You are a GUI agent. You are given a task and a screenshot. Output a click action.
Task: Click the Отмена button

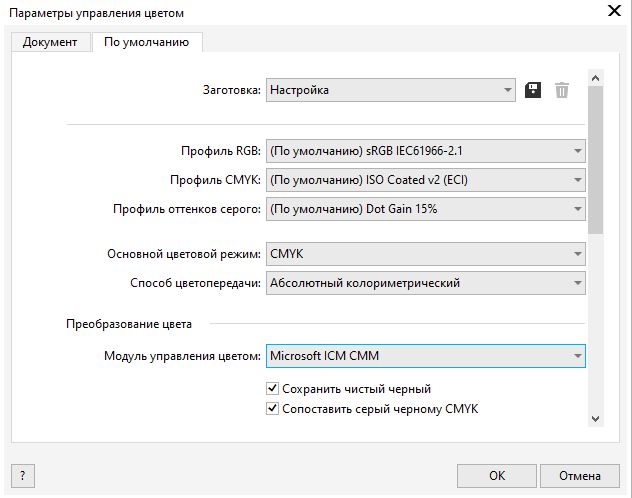pos(580,475)
